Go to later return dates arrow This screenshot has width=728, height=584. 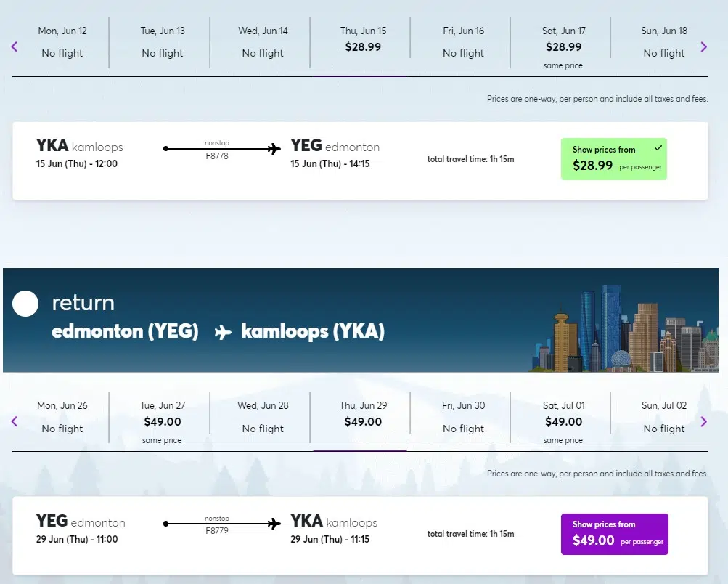tap(703, 421)
